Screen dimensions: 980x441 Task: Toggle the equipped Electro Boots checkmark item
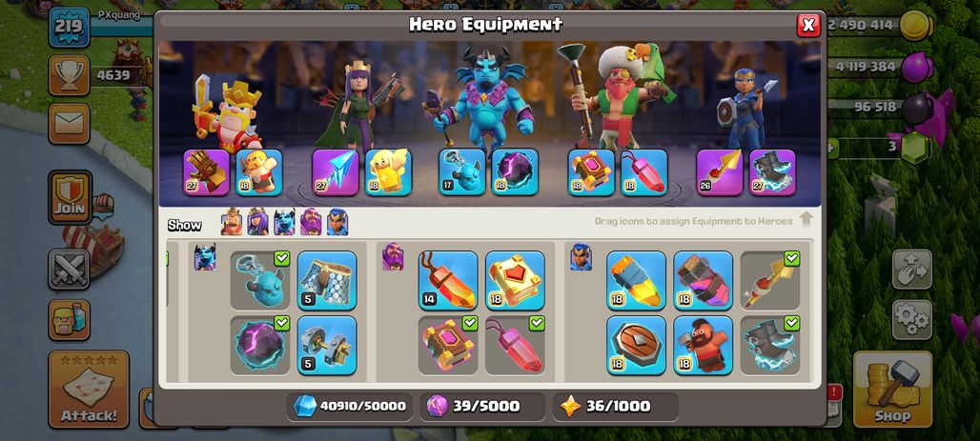[x=769, y=345]
